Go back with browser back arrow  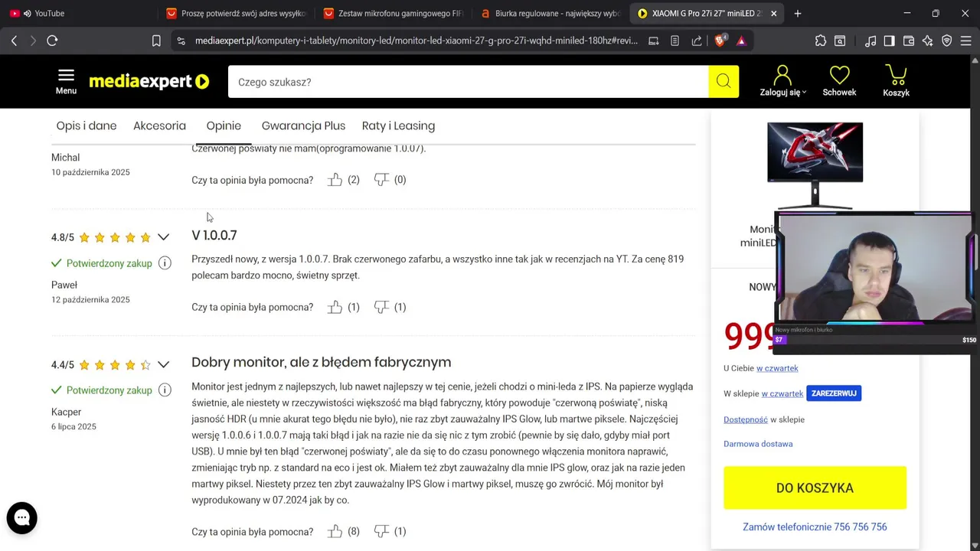[14, 41]
